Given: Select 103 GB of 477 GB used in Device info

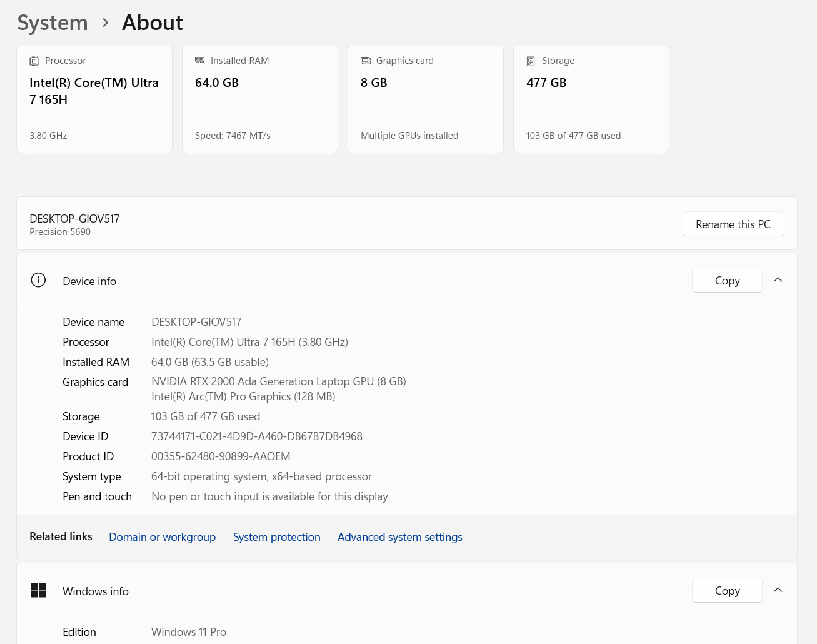Looking at the screenshot, I should [x=206, y=416].
